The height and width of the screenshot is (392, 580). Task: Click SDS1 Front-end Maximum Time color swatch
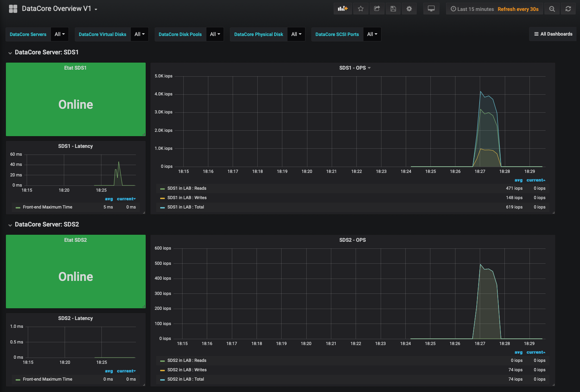pyautogui.click(x=18, y=208)
